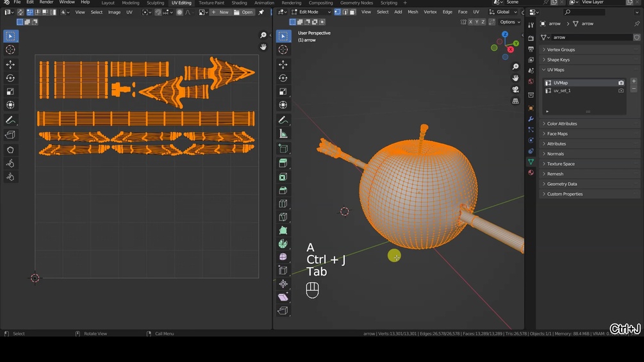Click the Open image button
The image size is (644, 362).
coord(244,12)
